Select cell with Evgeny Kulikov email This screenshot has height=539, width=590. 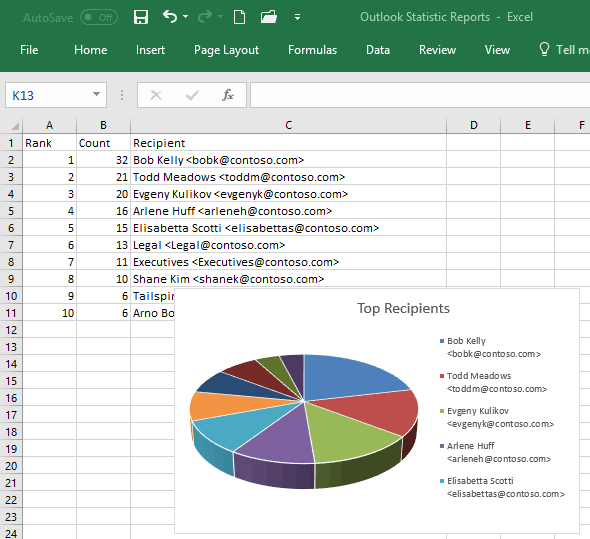click(x=288, y=194)
